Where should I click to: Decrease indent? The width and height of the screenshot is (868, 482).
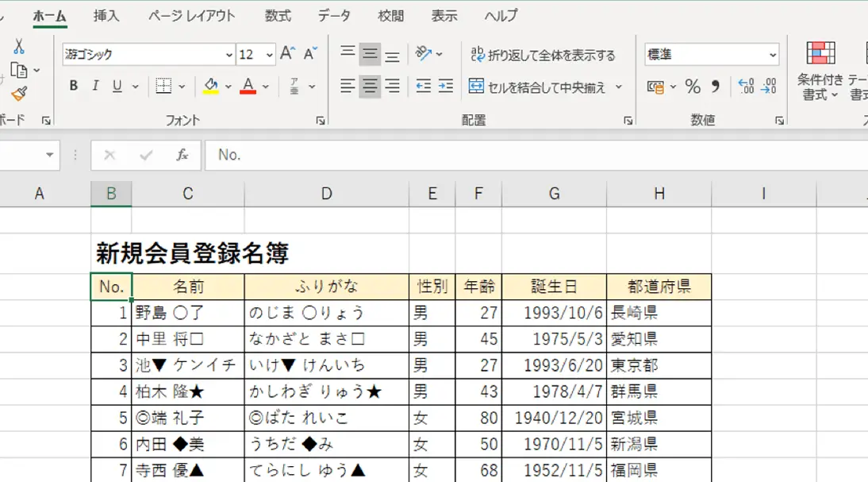pyautogui.click(x=424, y=86)
